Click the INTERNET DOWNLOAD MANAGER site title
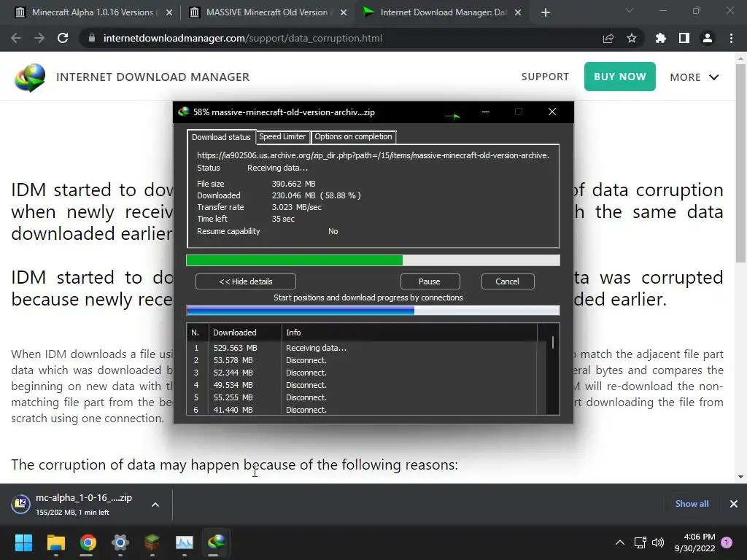 click(x=153, y=77)
